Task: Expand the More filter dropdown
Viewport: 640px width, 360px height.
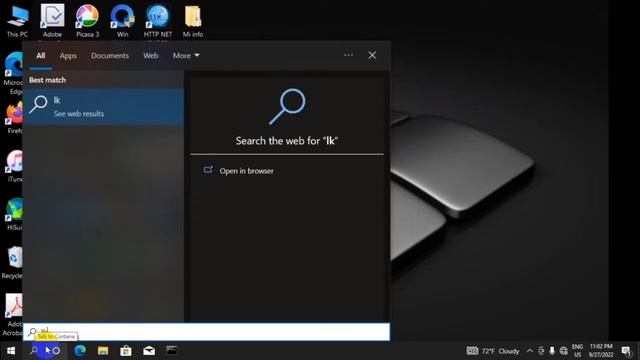Action: coord(186,56)
